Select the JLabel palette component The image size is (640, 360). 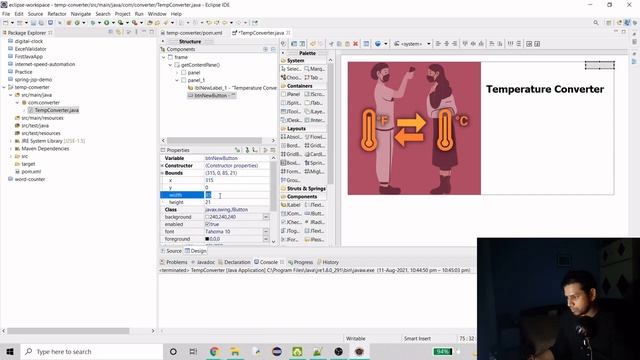tap(291, 205)
